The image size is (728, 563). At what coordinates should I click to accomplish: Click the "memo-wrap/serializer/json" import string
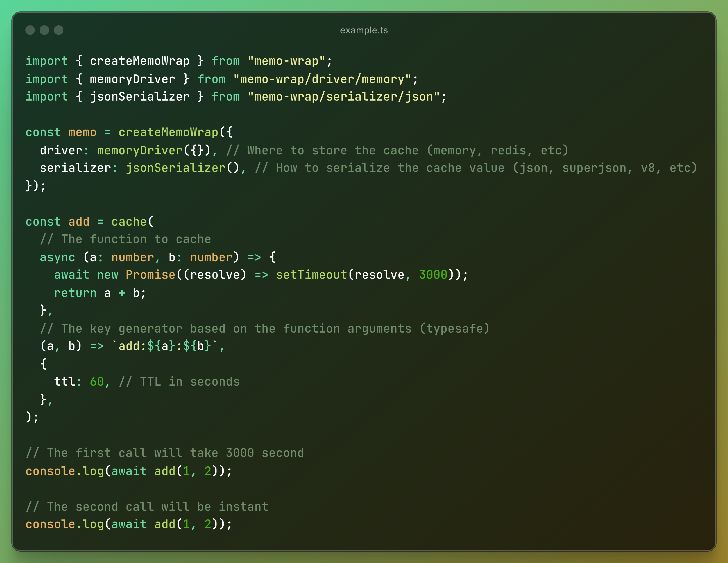pyautogui.click(x=344, y=97)
